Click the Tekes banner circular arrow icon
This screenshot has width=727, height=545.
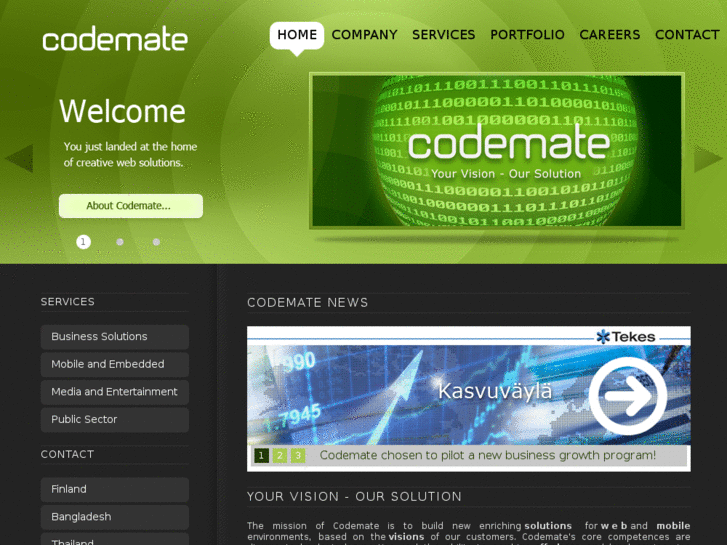628,396
